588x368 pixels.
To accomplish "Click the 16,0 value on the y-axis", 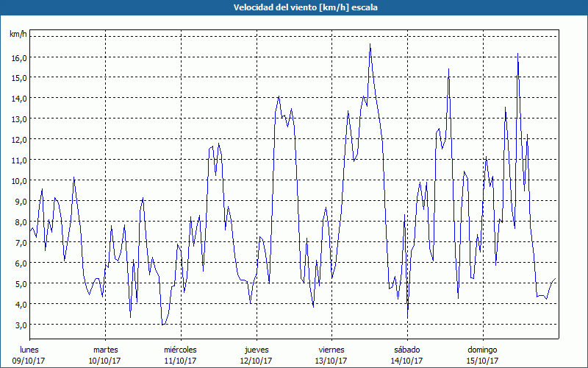I will click(18, 57).
